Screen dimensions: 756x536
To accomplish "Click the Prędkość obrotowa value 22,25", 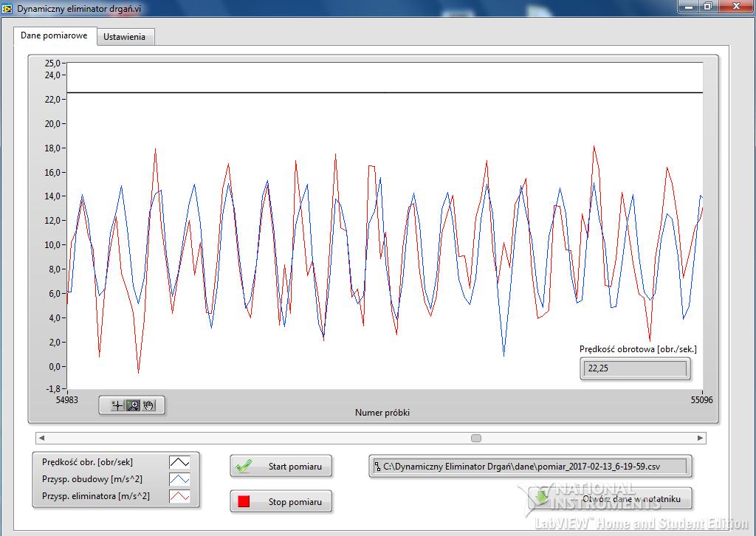I will [x=635, y=368].
